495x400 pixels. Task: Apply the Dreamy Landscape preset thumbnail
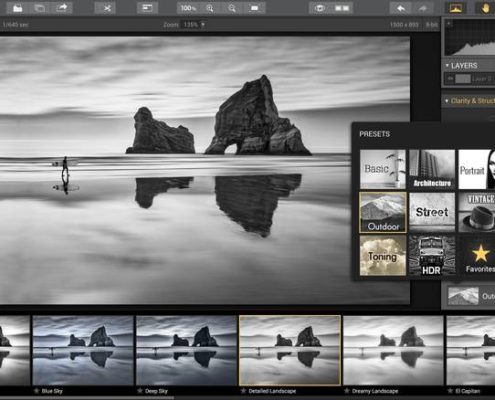click(x=393, y=350)
